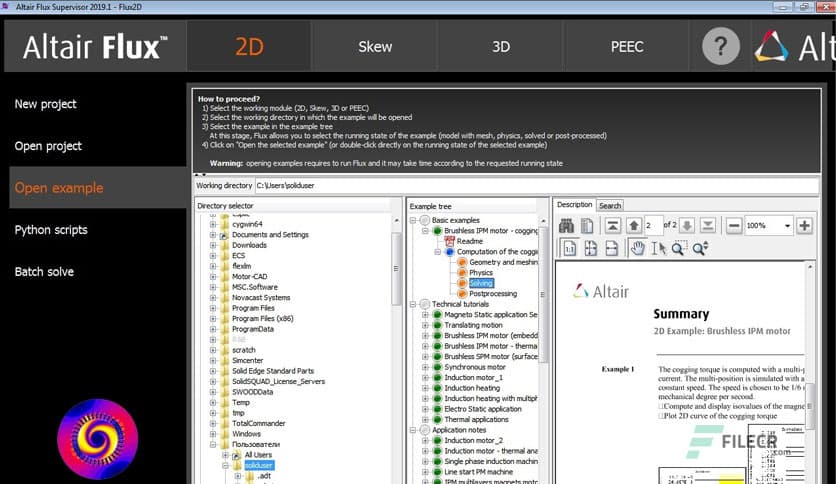Select the text selection cursor tool
Image resolution: width=836 pixels, height=484 pixels.
click(658, 248)
